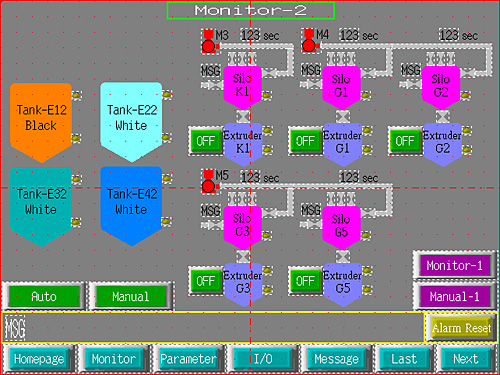Click valve between Silo G1 and Extruder G1
Viewport: 500px width, 375px height.
click(x=343, y=116)
